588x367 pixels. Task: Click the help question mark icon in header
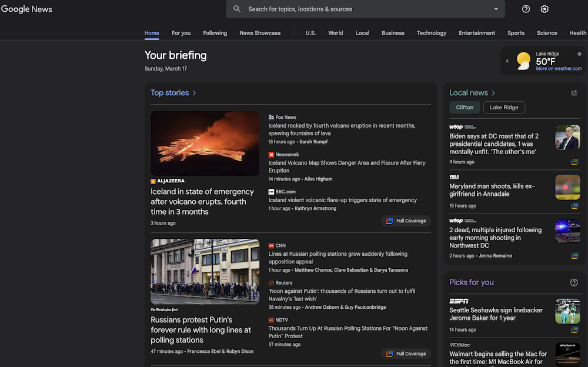point(526,9)
